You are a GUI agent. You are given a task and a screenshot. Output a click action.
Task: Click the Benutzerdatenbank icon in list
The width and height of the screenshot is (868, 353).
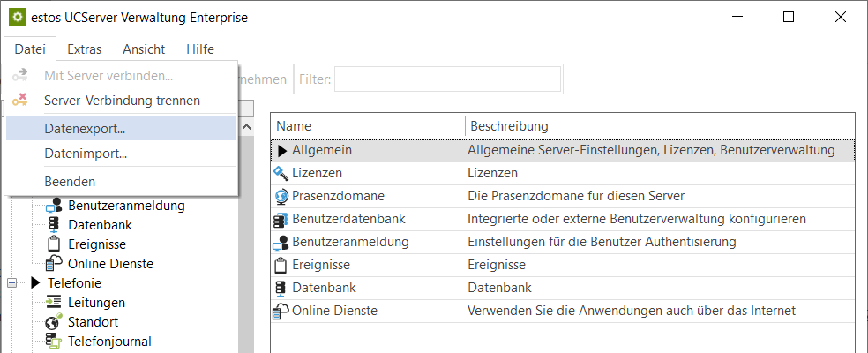tap(281, 219)
